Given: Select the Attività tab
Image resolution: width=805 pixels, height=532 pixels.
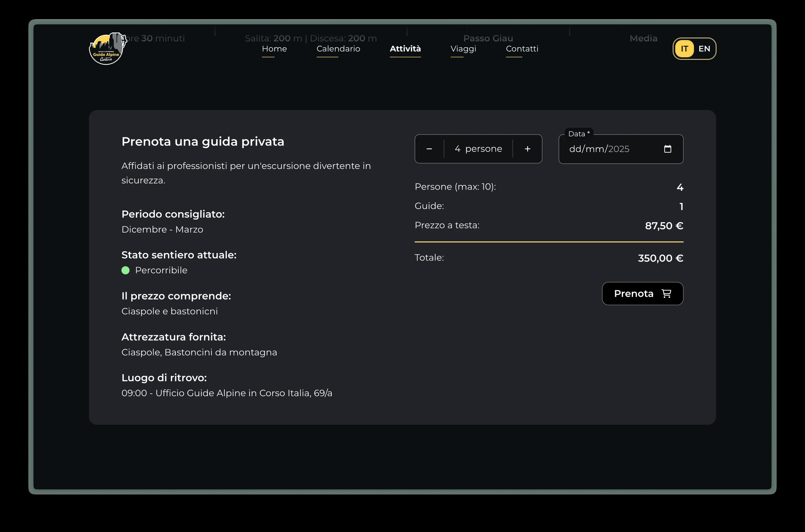Looking at the screenshot, I should pos(405,49).
